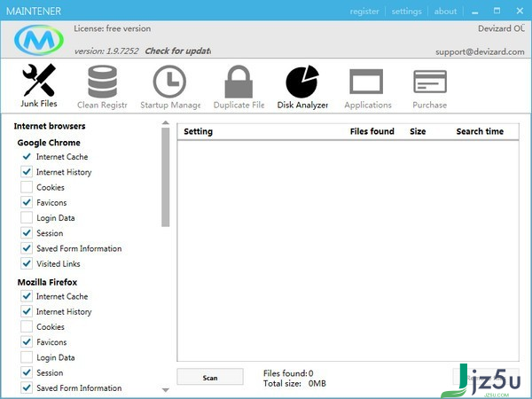
Task: Click License: free version text
Action: click(x=113, y=28)
